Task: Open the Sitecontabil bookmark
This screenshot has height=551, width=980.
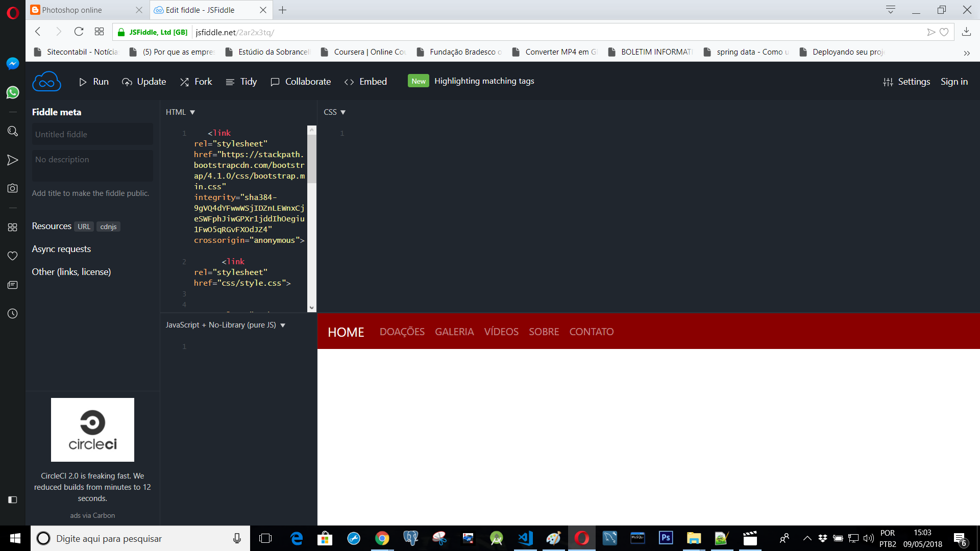Action: 76,52
